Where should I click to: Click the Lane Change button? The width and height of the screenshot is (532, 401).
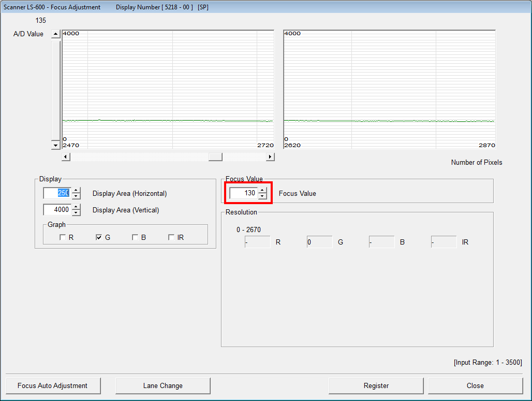pyautogui.click(x=163, y=386)
